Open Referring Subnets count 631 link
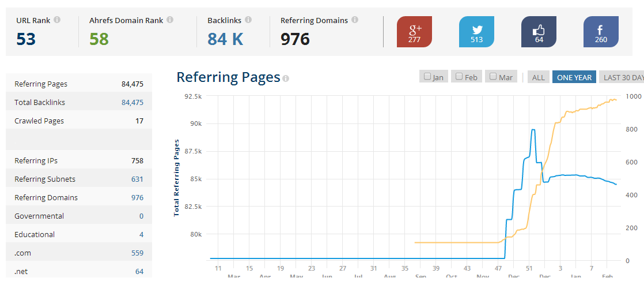The width and height of the screenshot is (644, 285). pos(137,179)
